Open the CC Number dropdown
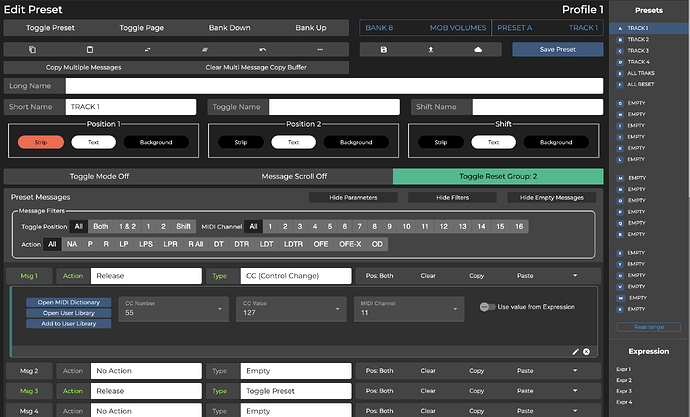Image resolution: width=690 pixels, height=417 pixels. click(171, 307)
